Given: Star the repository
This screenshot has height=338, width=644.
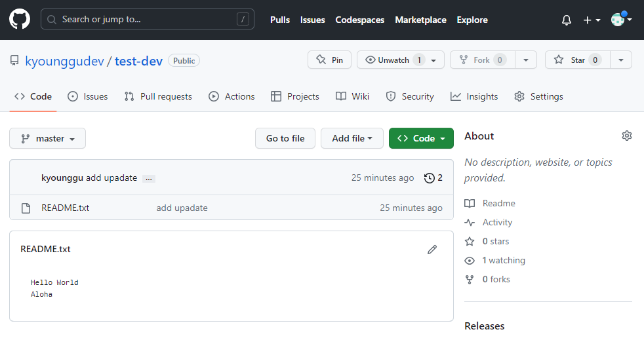Looking at the screenshot, I should point(578,60).
